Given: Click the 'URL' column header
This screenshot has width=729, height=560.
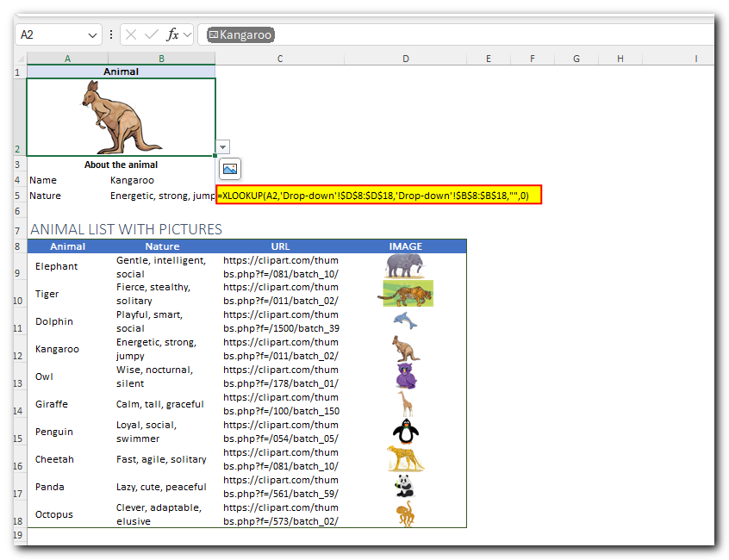Looking at the screenshot, I should coord(280,246).
